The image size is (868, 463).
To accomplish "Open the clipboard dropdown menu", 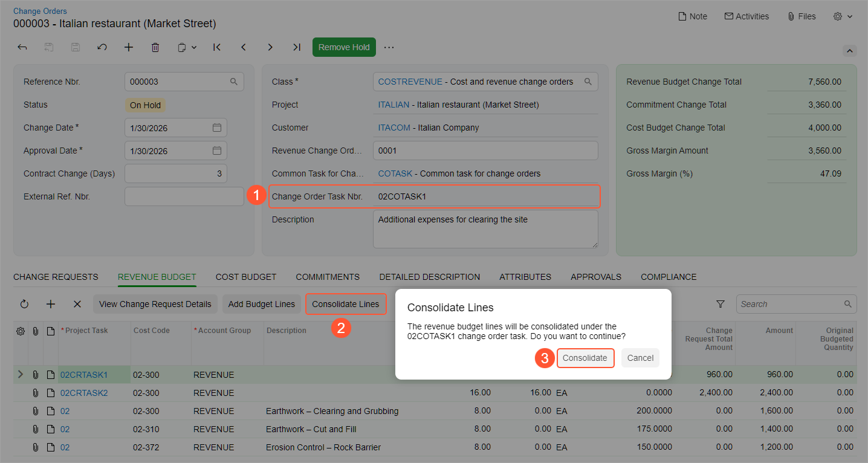I will tap(187, 47).
